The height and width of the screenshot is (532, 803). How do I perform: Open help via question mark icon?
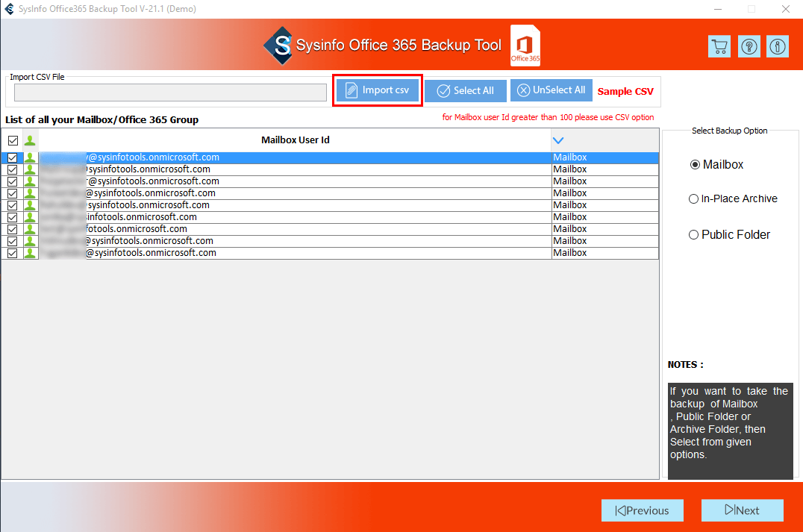coord(749,46)
